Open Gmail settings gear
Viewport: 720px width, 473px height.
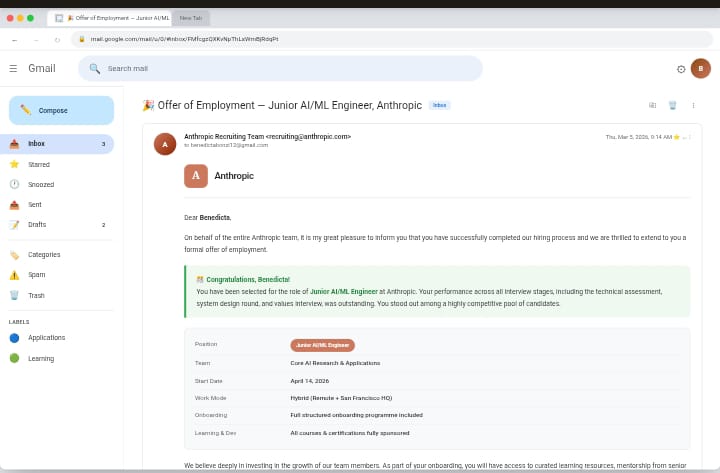click(681, 69)
